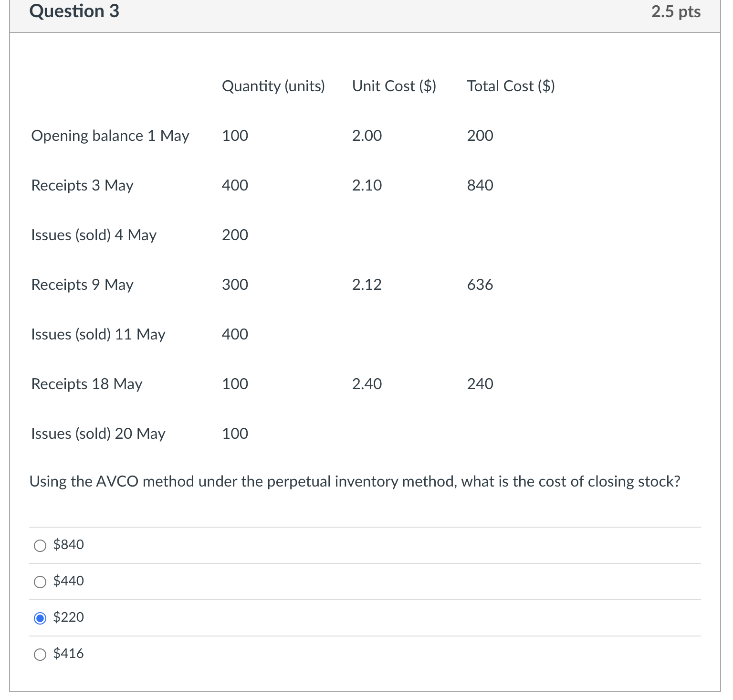Click the Receipts 18 May total cost 240

pos(480,383)
